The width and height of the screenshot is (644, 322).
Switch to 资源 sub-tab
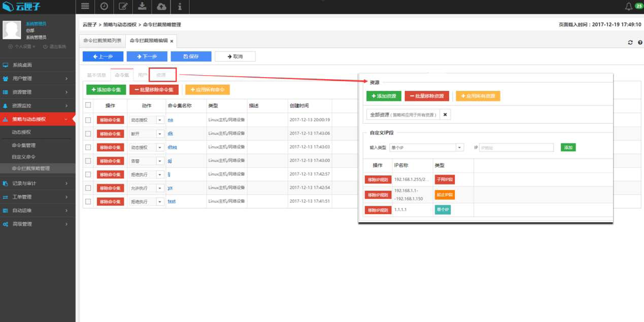point(161,75)
